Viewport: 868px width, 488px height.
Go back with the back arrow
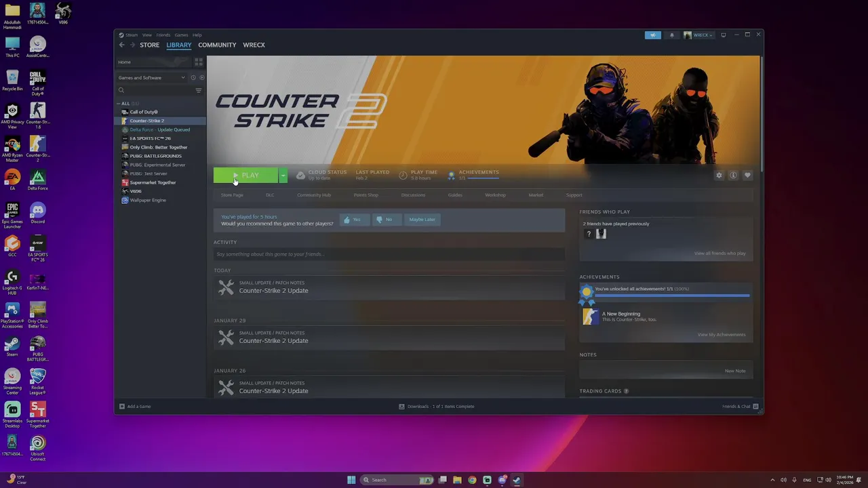[122, 45]
